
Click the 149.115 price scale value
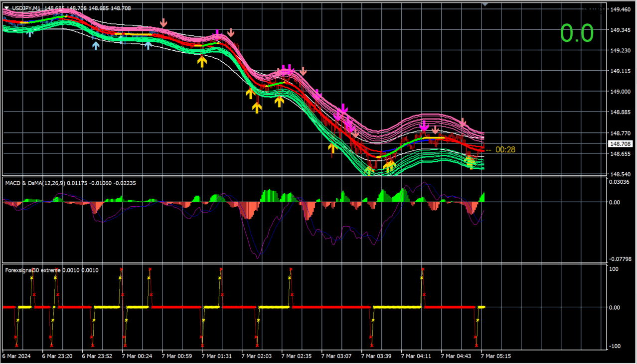tap(620, 72)
